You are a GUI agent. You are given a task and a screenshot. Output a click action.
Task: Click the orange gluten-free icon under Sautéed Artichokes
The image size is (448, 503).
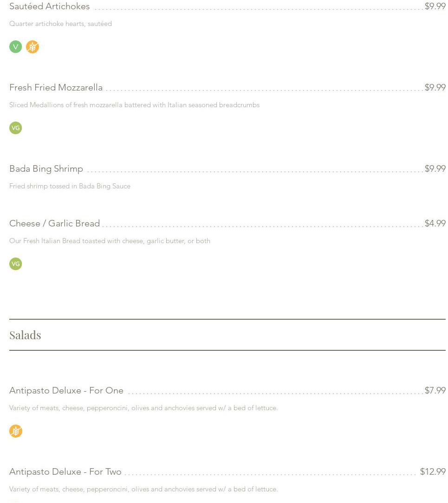click(32, 47)
